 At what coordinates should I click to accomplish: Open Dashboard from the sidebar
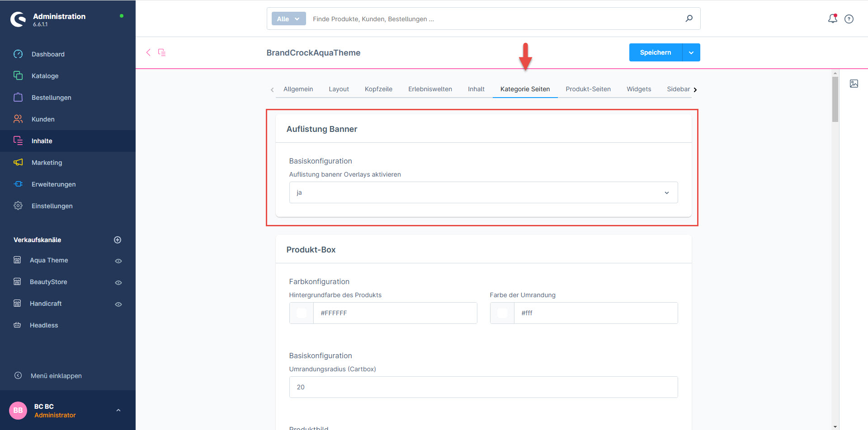[48, 54]
